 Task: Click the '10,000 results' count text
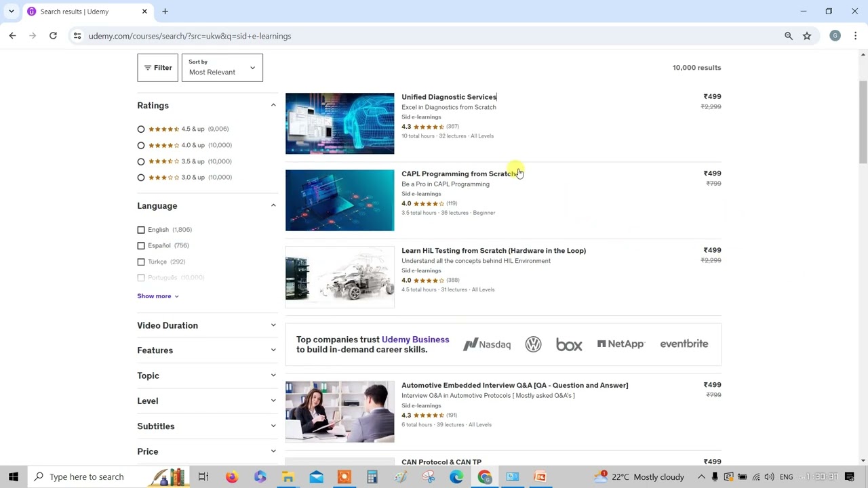[x=696, y=68]
